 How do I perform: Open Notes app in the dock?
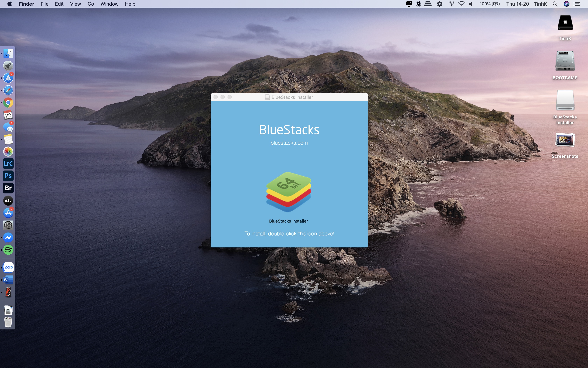(x=8, y=139)
